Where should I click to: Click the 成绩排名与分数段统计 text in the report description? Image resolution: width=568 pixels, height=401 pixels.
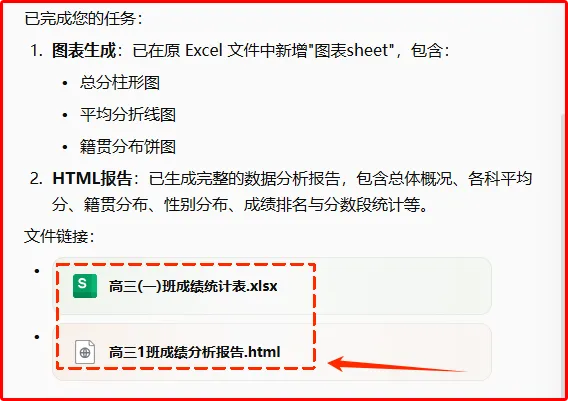point(324,205)
